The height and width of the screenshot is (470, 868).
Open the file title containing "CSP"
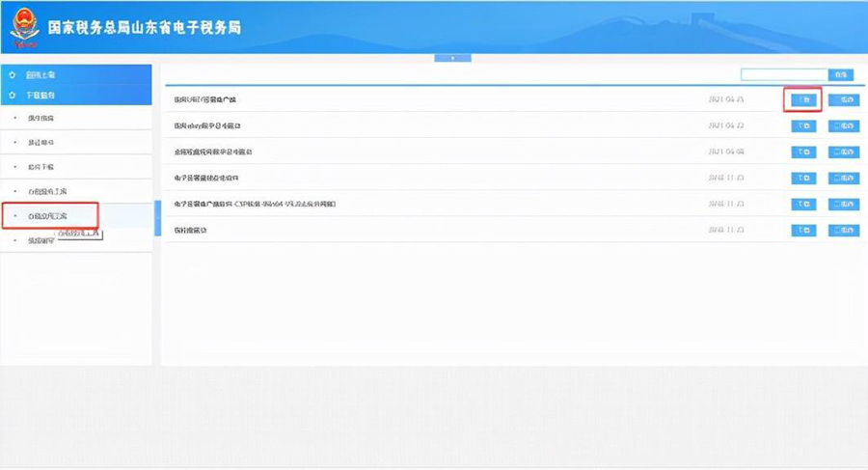(x=255, y=205)
